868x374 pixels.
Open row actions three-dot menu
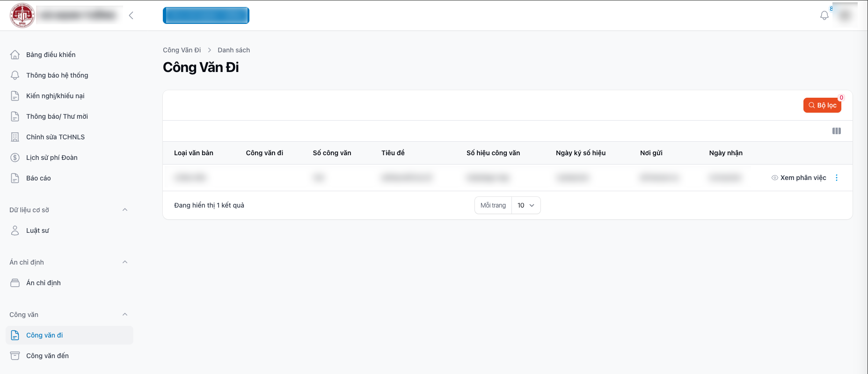(836, 178)
